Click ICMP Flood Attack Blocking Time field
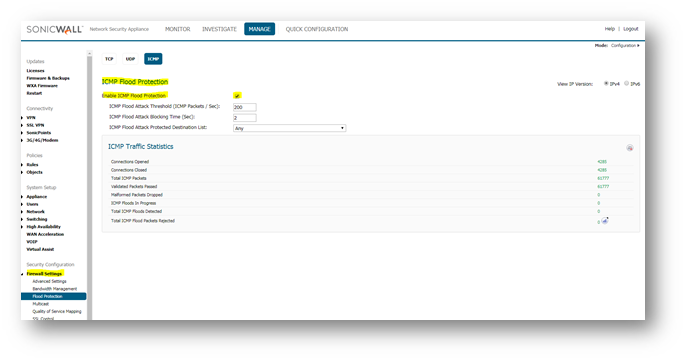The height and width of the screenshot is (362, 687). pos(245,117)
